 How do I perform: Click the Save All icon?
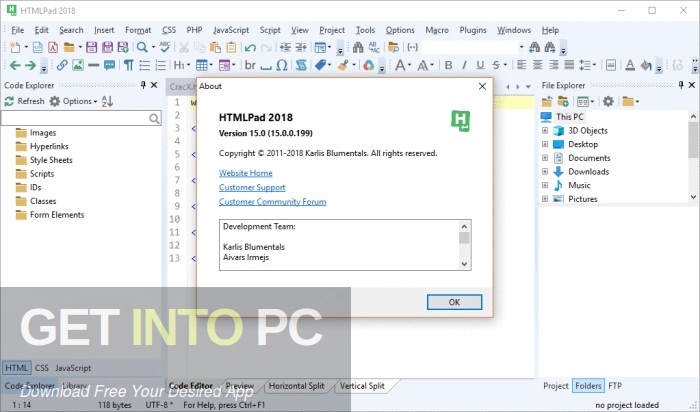107,47
